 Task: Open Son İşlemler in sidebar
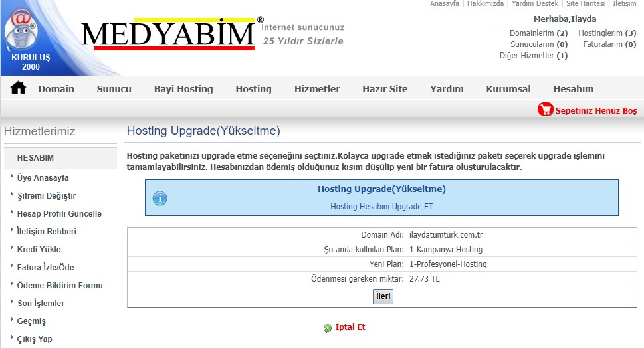[x=41, y=304]
